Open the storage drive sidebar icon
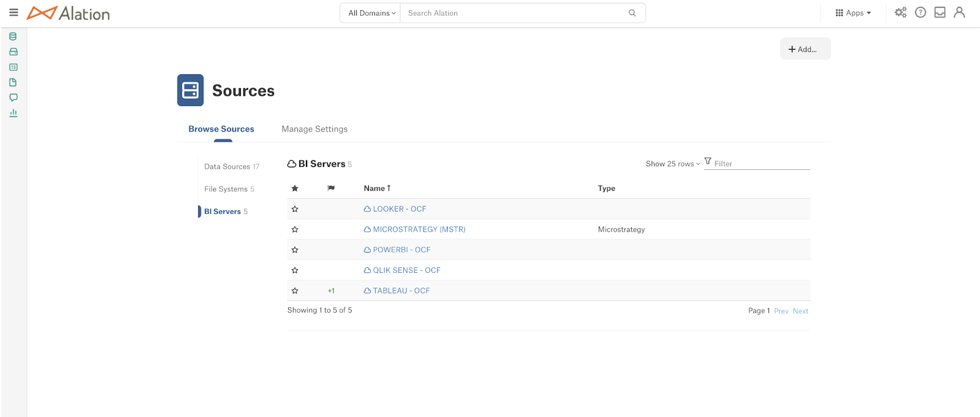This screenshot has width=980, height=417. (x=13, y=52)
